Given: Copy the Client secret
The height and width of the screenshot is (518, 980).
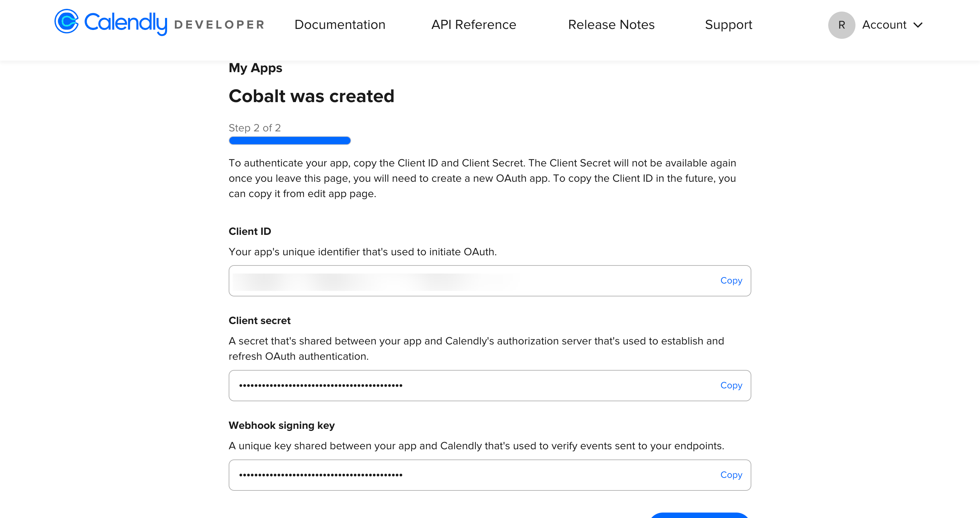Looking at the screenshot, I should click(x=731, y=385).
